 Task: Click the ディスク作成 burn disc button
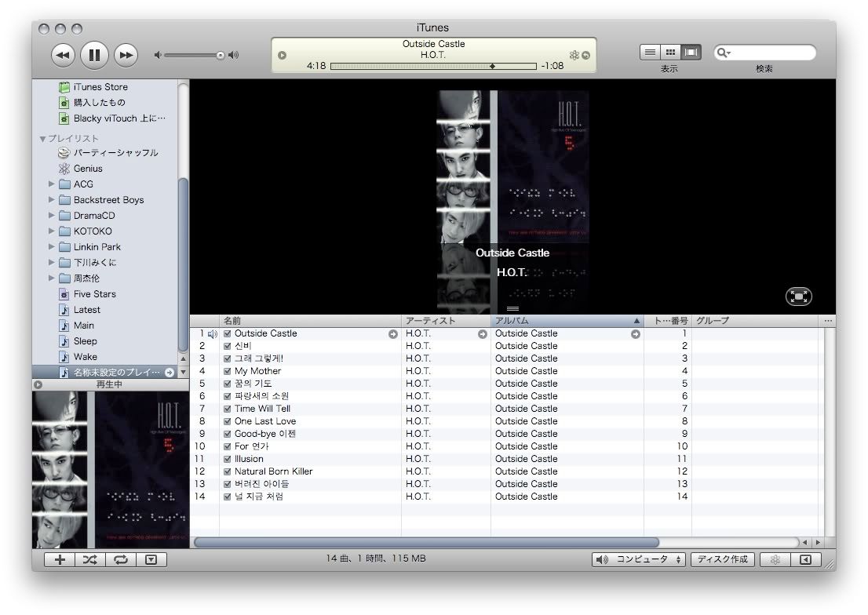[722, 559]
